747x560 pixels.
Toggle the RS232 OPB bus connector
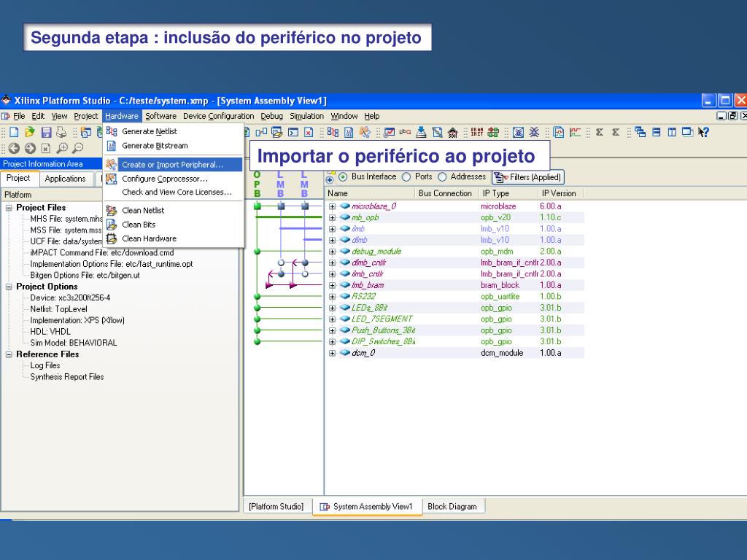point(258,297)
